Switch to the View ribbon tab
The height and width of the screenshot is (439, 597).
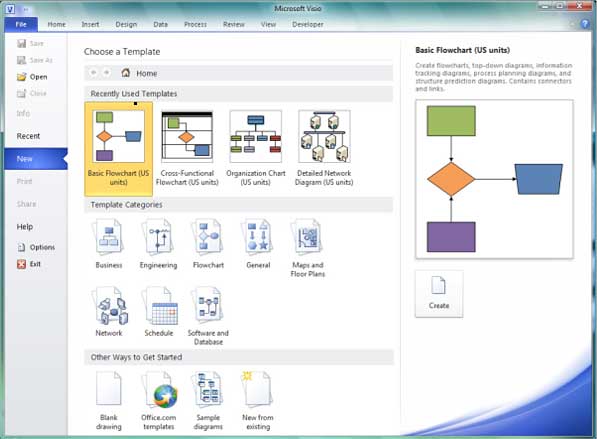[268, 24]
